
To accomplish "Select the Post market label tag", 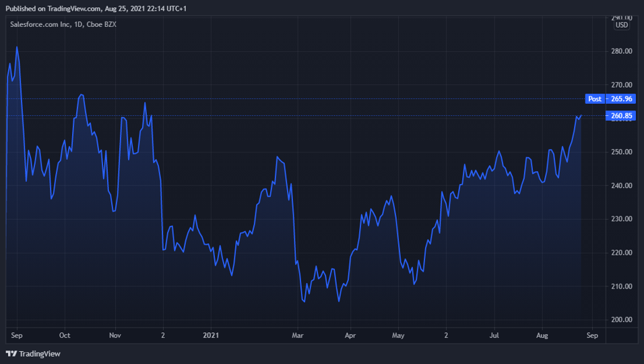I will coord(595,99).
